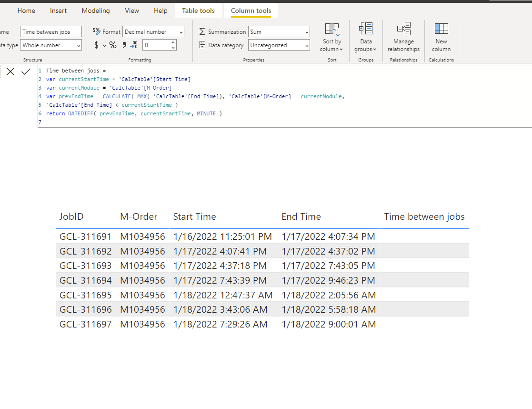Expand the currency symbol dropdown arrow

tap(104, 45)
